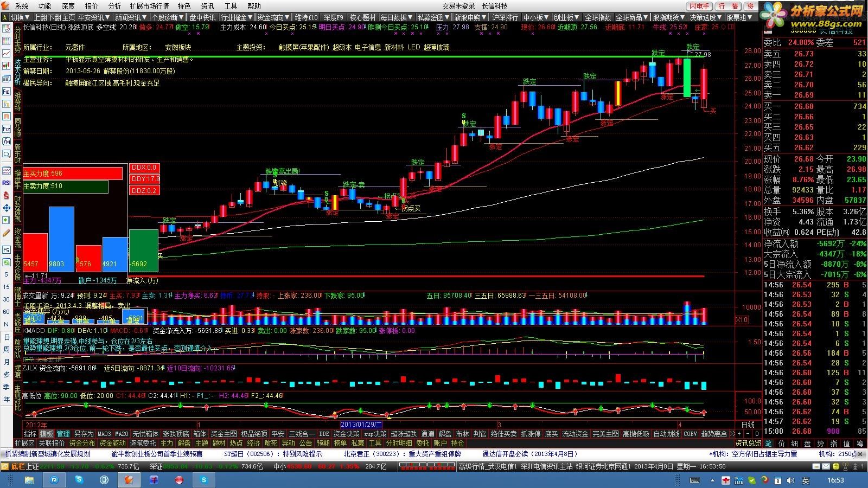Click the small line-chart icon in left sidebar
This screenshot has height=488, width=868.
7,54
